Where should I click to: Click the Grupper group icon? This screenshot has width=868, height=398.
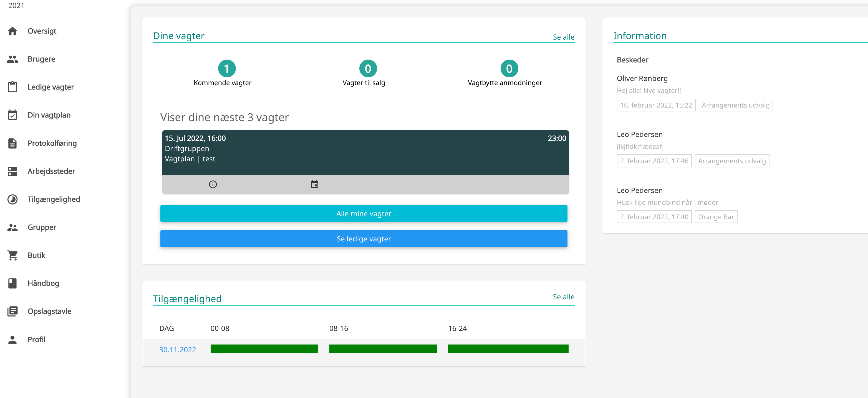(x=12, y=227)
